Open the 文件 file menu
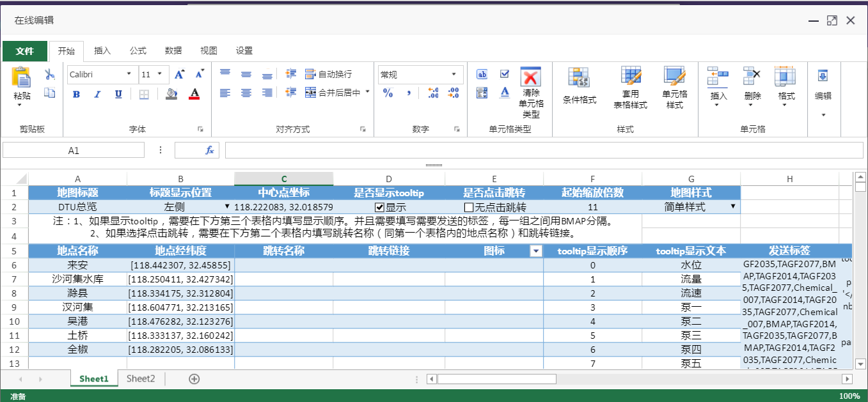Viewport: 868px width, 402px height. coord(25,51)
